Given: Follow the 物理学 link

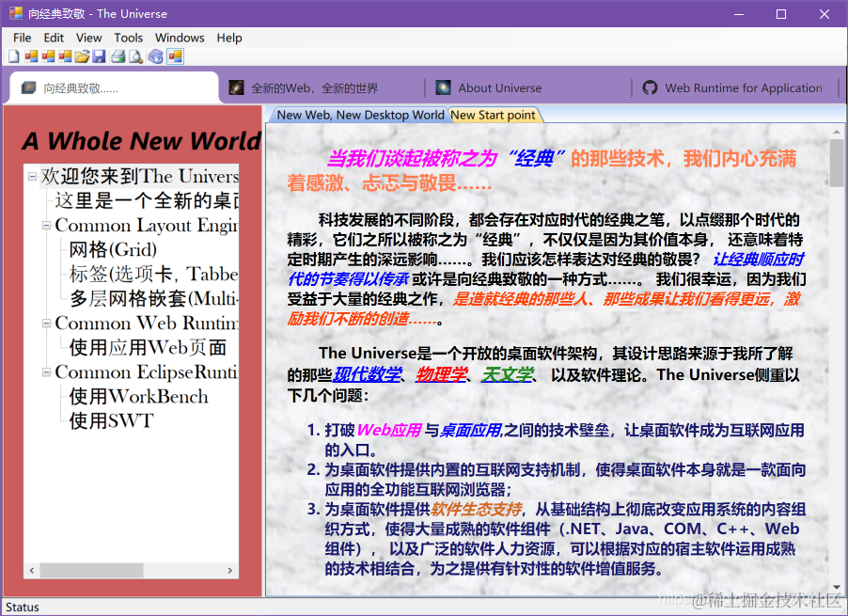Looking at the screenshot, I should [441, 374].
